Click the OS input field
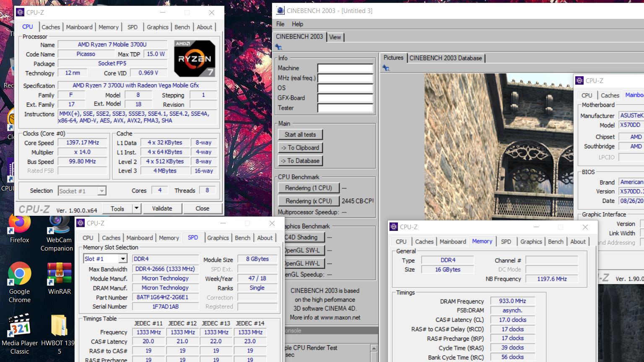 (x=345, y=88)
